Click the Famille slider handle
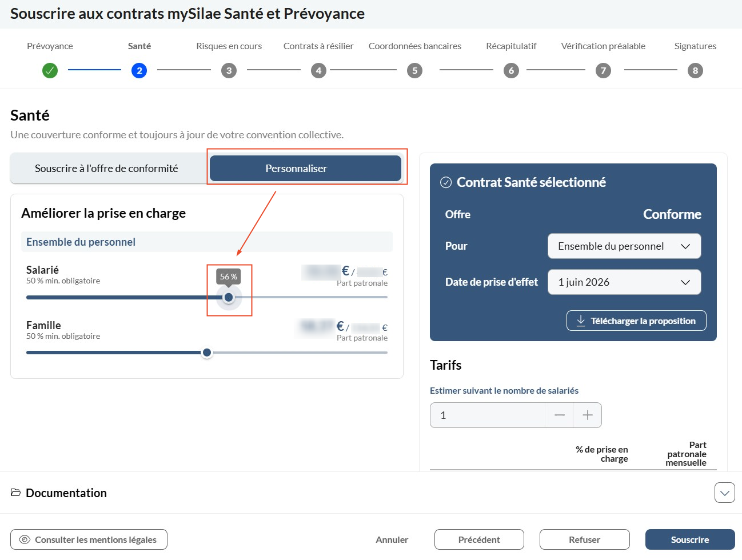The width and height of the screenshot is (742, 560). tap(207, 353)
